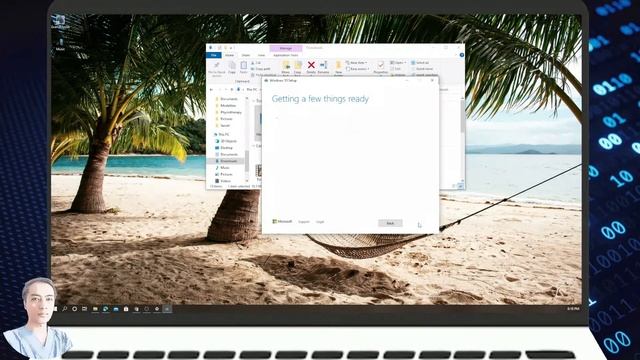Click the Explorer Back navigation arrow
The image size is (640, 360).
click(x=211, y=89)
